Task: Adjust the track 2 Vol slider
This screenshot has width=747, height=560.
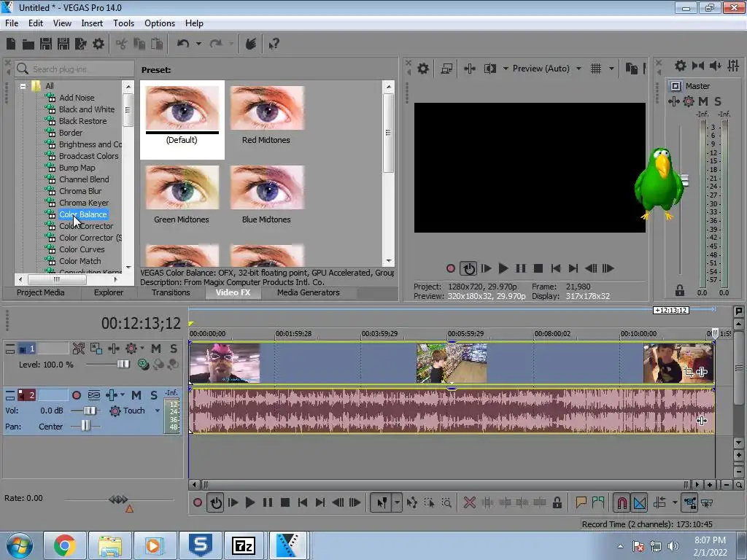Action: [x=89, y=411]
